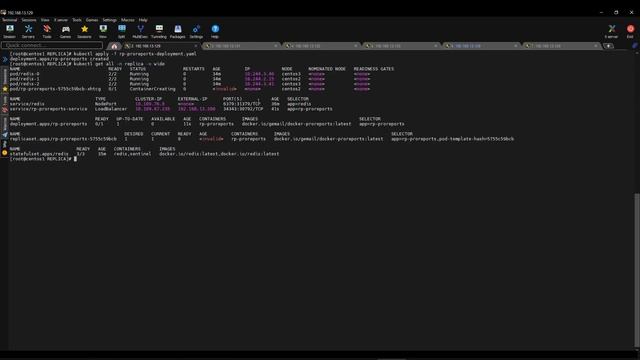Click pod/redis-1 in terminal output

[x=24, y=79]
